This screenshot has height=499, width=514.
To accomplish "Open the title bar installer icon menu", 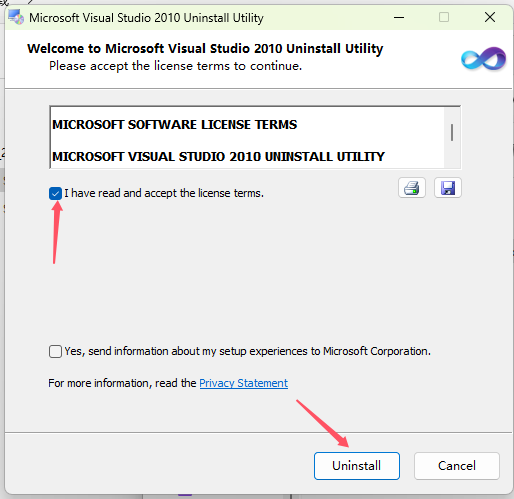I will pos(16,17).
